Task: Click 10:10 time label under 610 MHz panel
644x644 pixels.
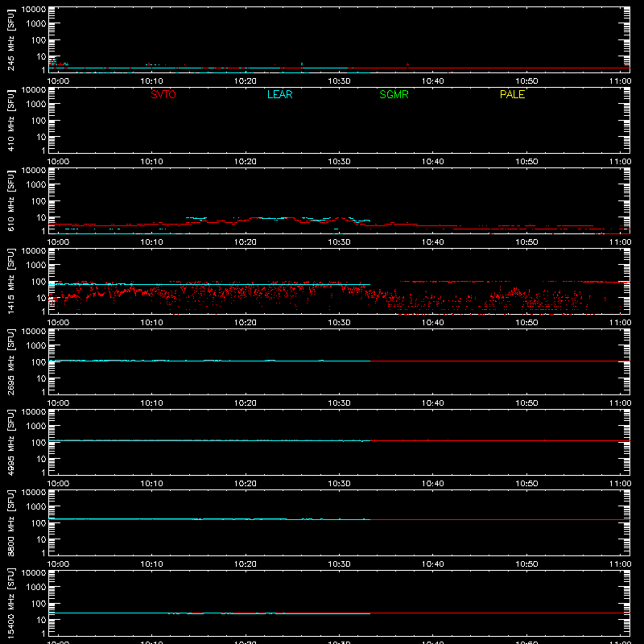Action: click(x=151, y=242)
